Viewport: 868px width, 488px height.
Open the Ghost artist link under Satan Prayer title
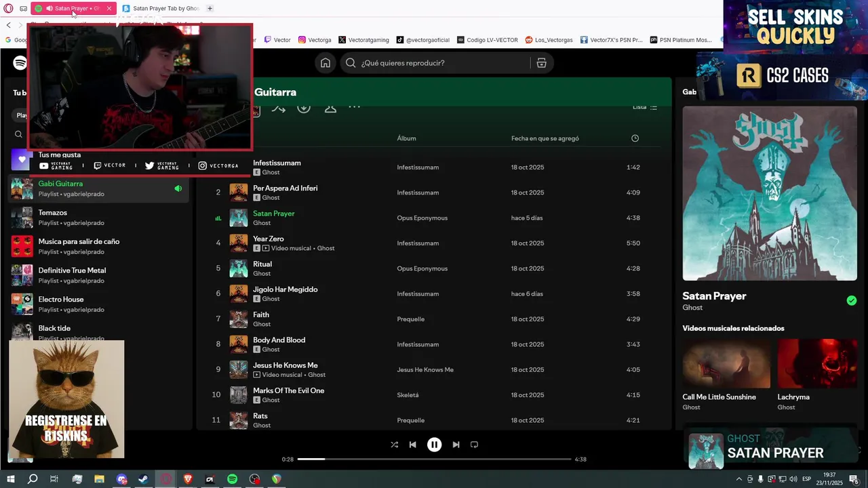pos(692,308)
